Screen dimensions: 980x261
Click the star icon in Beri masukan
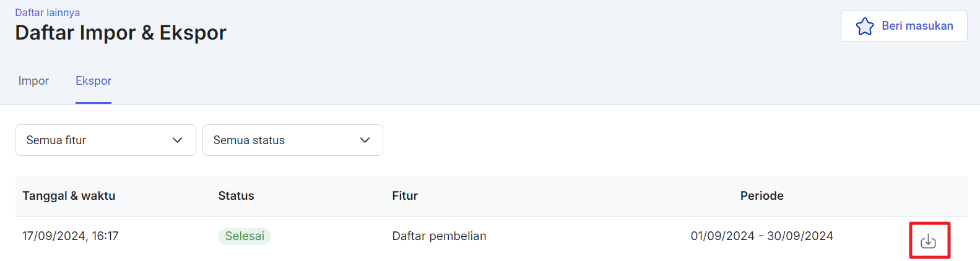(865, 26)
